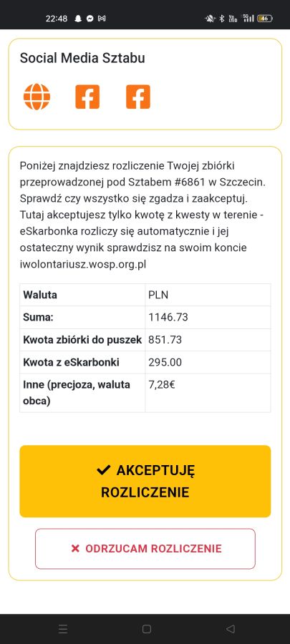Tap the Snapchat notification icon in status bar
Screen dimensions: 290x644
point(78,19)
